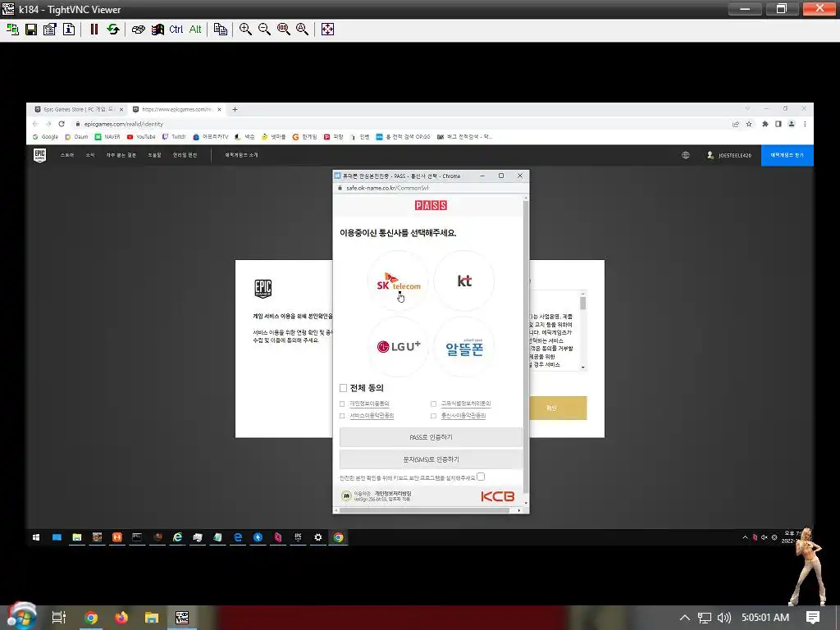Screen dimensions: 840x630
Task: Select the kt carrier
Action: tap(464, 281)
